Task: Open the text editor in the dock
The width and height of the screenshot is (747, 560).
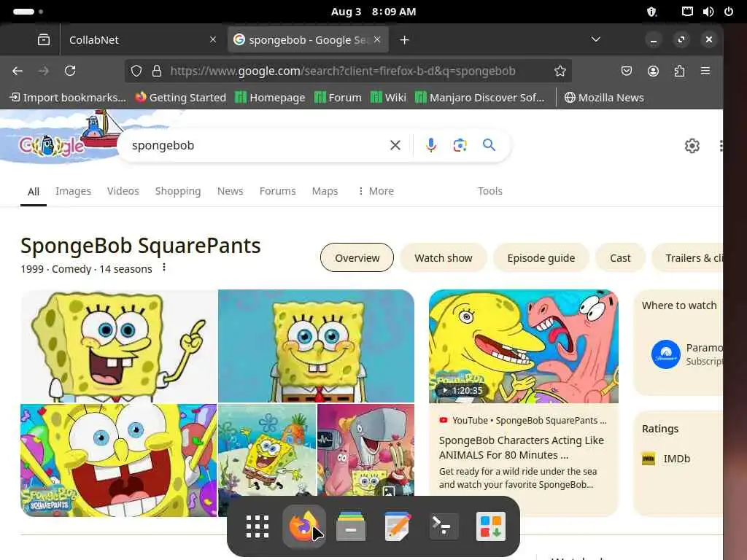Action: pos(398,526)
